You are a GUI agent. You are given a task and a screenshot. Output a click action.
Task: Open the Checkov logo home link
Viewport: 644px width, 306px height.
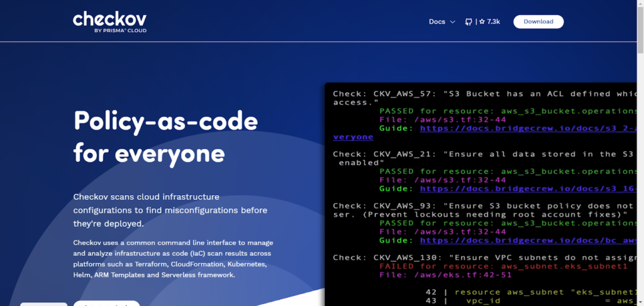click(x=109, y=22)
